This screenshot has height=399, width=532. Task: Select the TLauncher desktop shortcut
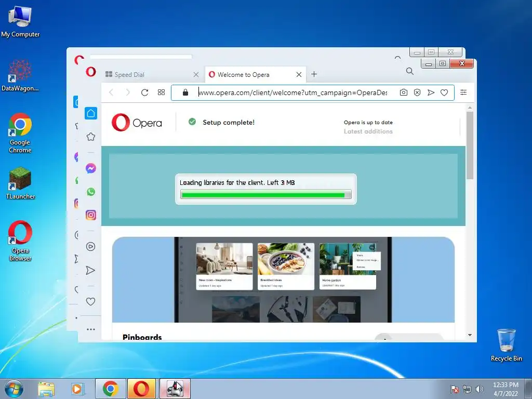(20, 183)
